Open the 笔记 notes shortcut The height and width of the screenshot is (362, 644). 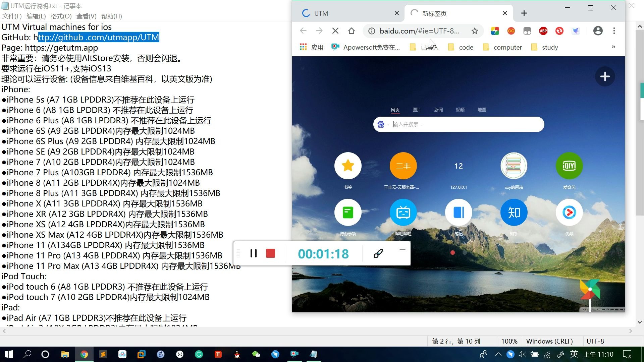click(459, 212)
